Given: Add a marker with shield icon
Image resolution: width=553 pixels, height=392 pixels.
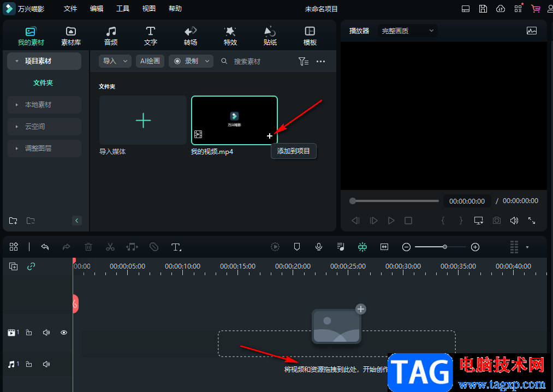Looking at the screenshot, I should (x=297, y=247).
